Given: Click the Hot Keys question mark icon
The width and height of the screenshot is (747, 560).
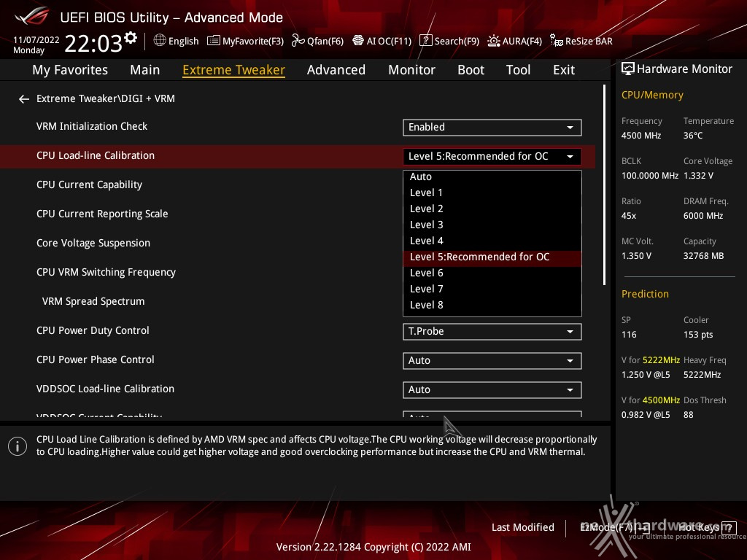Looking at the screenshot, I should click(729, 528).
